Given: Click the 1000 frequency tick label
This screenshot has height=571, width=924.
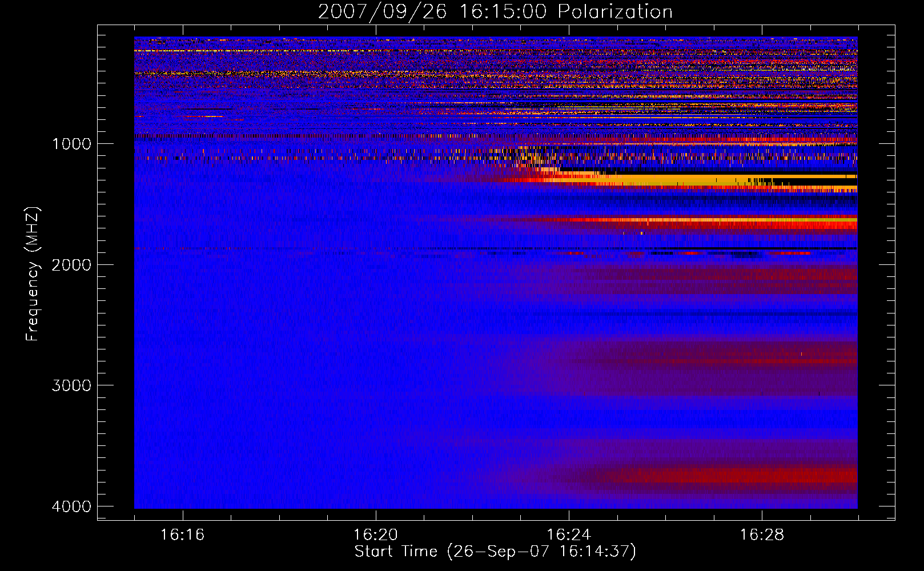Looking at the screenshot, I should (71, 144).
